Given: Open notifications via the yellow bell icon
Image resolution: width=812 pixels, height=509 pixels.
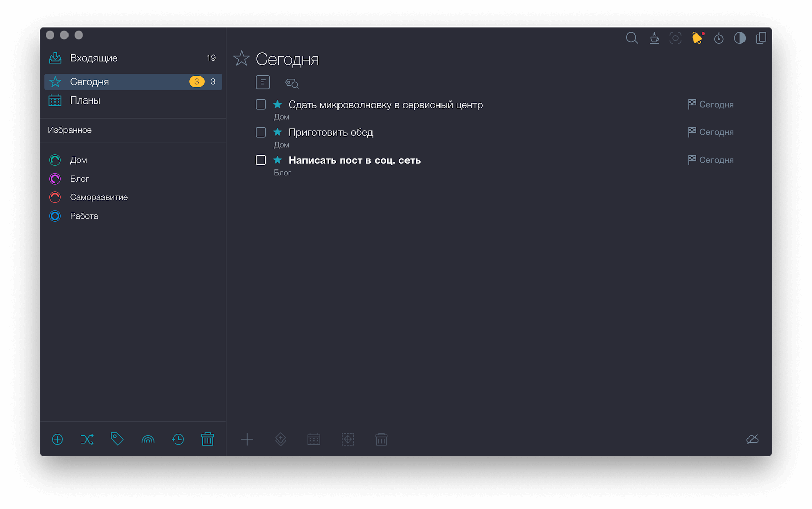Looking at the screenshot, I should click(x=697, y=38).
